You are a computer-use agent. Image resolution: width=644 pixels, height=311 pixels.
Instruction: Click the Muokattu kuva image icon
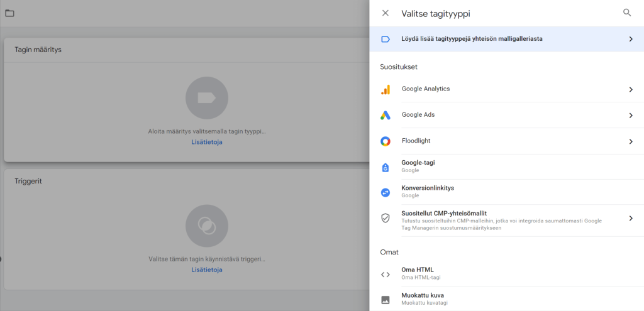pyautogui.click(x=386, y=300)
